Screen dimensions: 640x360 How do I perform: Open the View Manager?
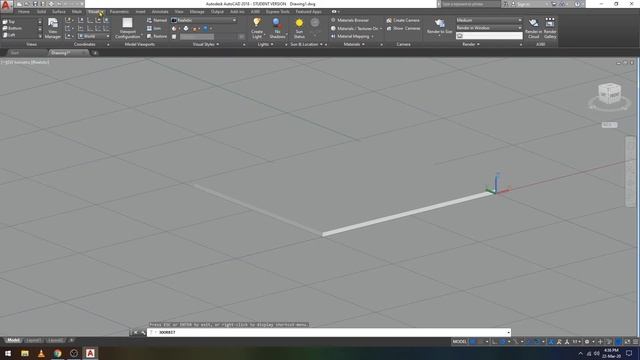pos(53,28)
